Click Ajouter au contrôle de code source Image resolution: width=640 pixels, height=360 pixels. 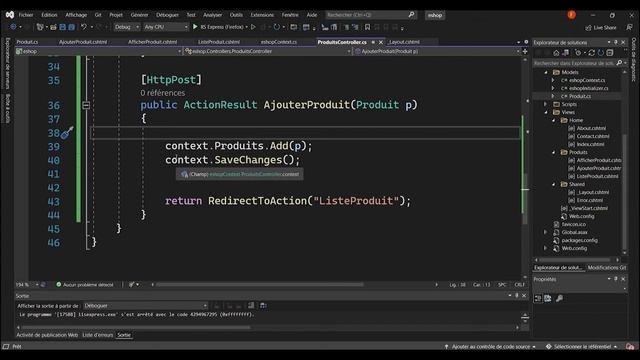[x=490, y=347]
